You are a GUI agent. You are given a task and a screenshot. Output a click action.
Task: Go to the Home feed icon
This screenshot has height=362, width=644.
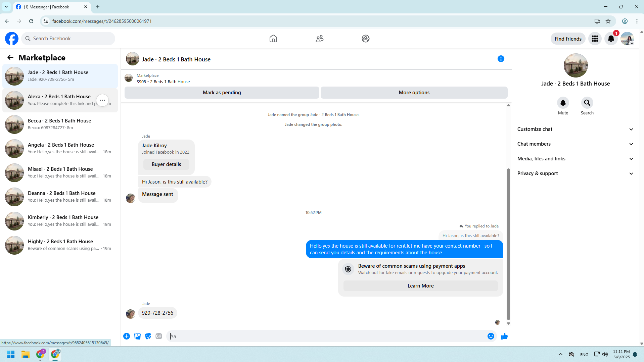point(273,39)
